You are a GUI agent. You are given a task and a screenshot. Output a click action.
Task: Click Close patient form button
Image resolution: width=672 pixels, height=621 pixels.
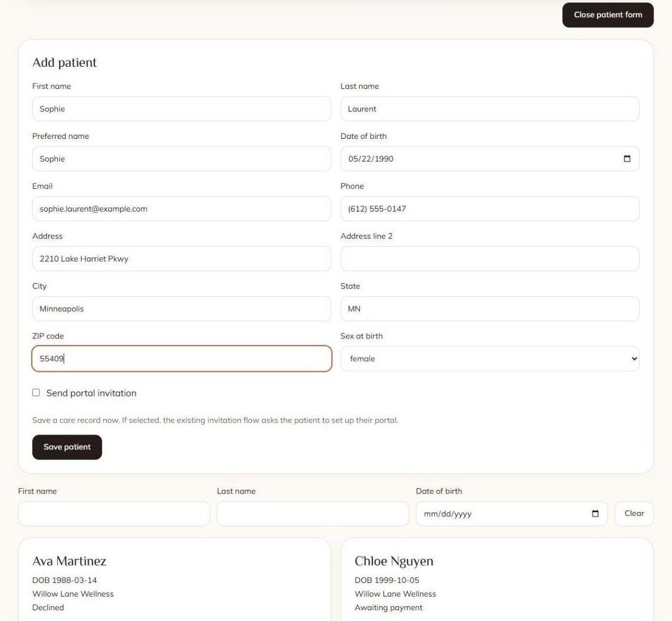[x=608, y=15]
